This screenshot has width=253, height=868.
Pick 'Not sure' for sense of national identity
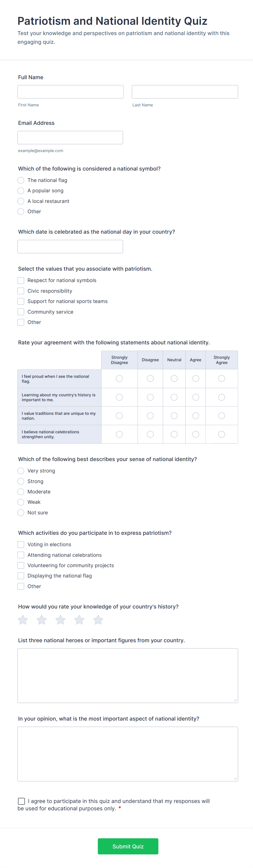pyautogui.click(x=21, y=512)
